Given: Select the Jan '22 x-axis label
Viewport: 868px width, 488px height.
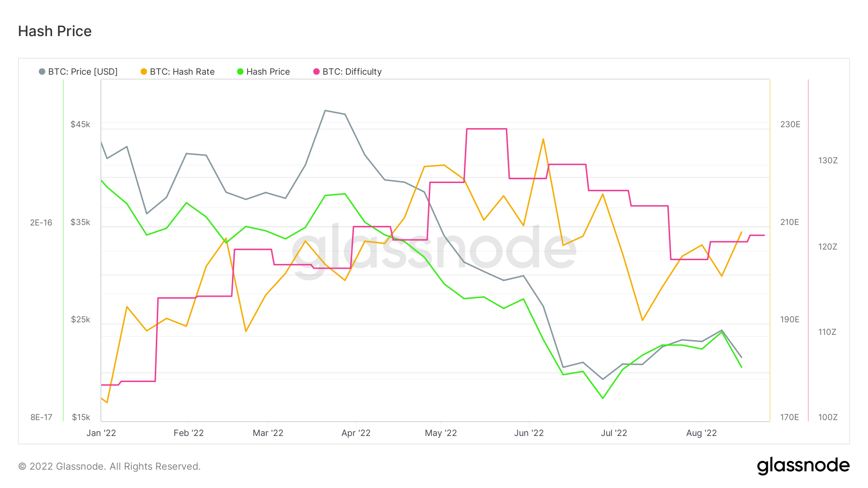Looking at the screenshot, I should tap(101, 433).
